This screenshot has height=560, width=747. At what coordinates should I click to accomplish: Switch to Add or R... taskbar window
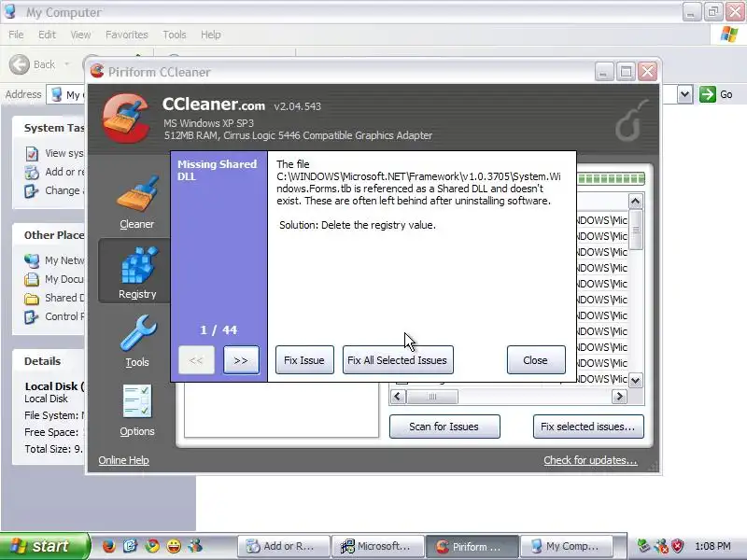click(284, 546)
